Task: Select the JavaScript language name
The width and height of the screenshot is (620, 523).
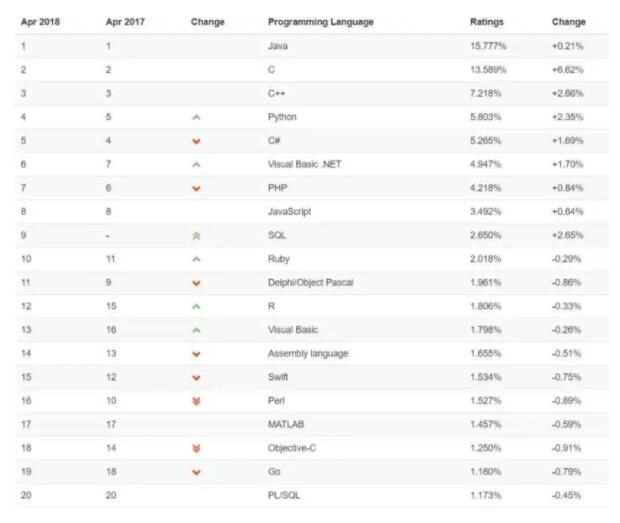Action: tap(291, 211)
